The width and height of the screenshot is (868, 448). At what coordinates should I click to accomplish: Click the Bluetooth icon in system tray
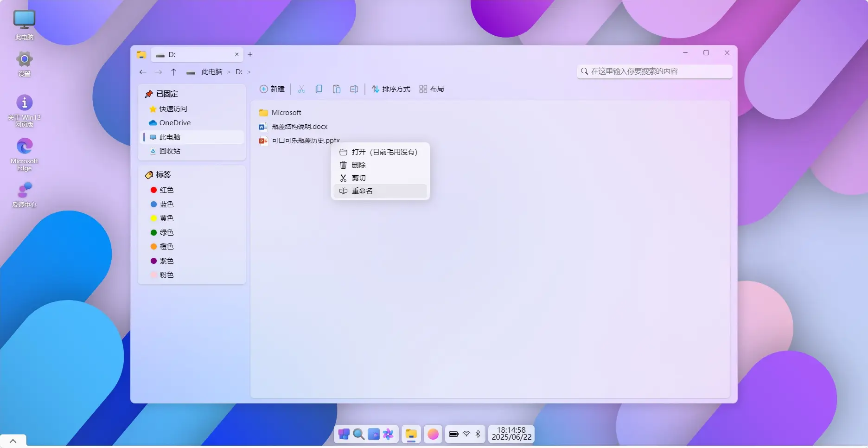tap(478, 434)
